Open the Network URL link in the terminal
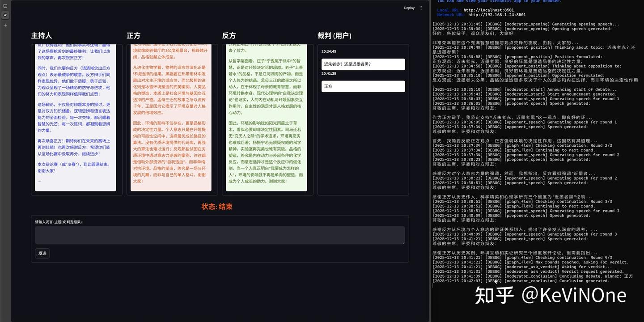This screenshot has width=644, height=322. [496, 14]
